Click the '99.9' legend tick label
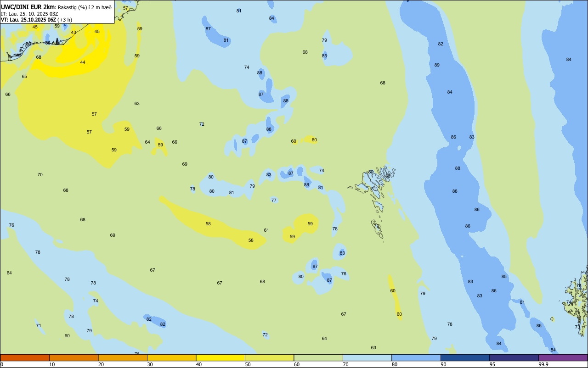 click(543, 364)
